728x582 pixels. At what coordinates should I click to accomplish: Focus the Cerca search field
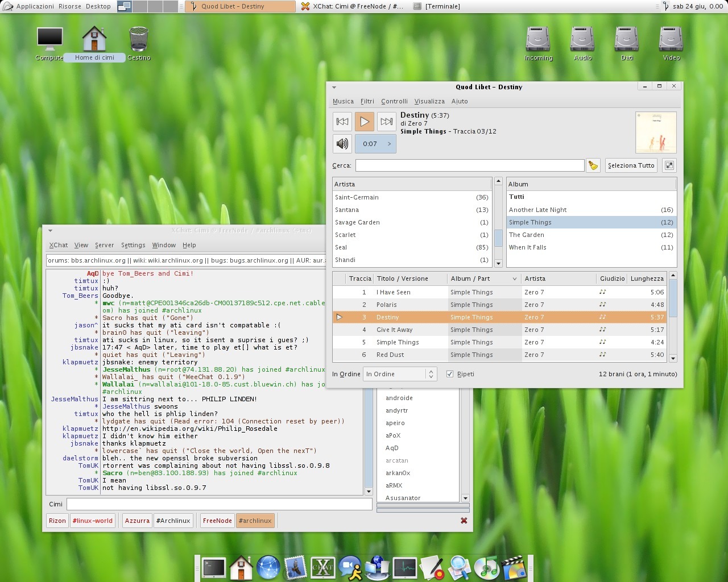coord(470,165)
